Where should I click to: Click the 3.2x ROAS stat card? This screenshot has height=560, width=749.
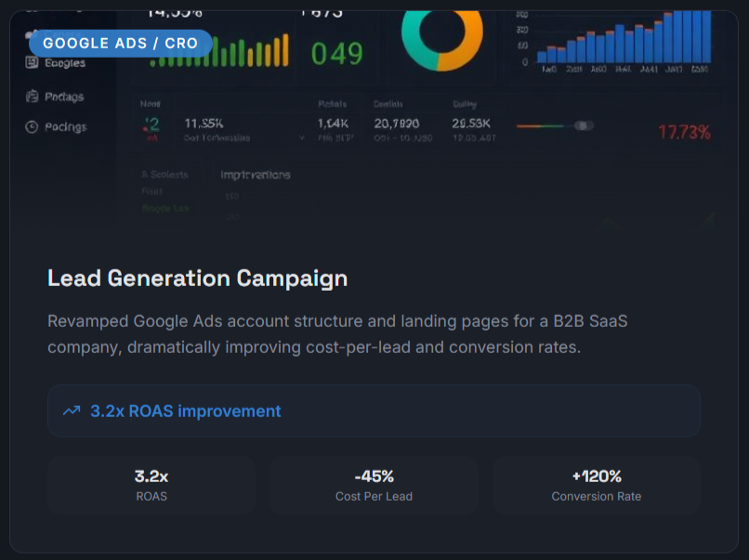point(151,486)
